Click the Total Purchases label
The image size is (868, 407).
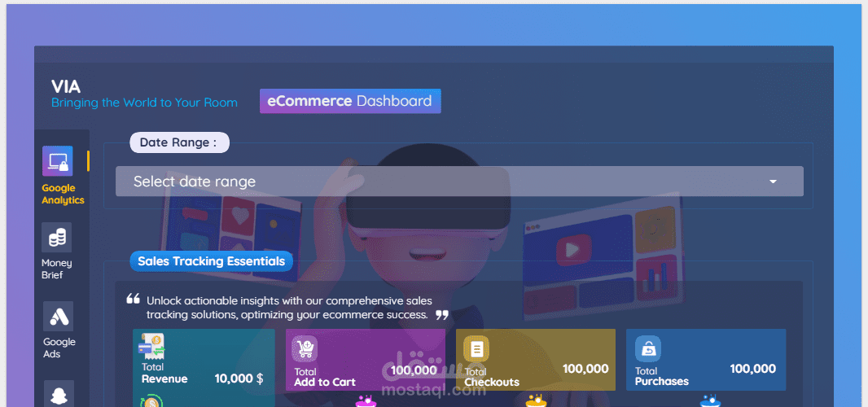coord(661,376)
